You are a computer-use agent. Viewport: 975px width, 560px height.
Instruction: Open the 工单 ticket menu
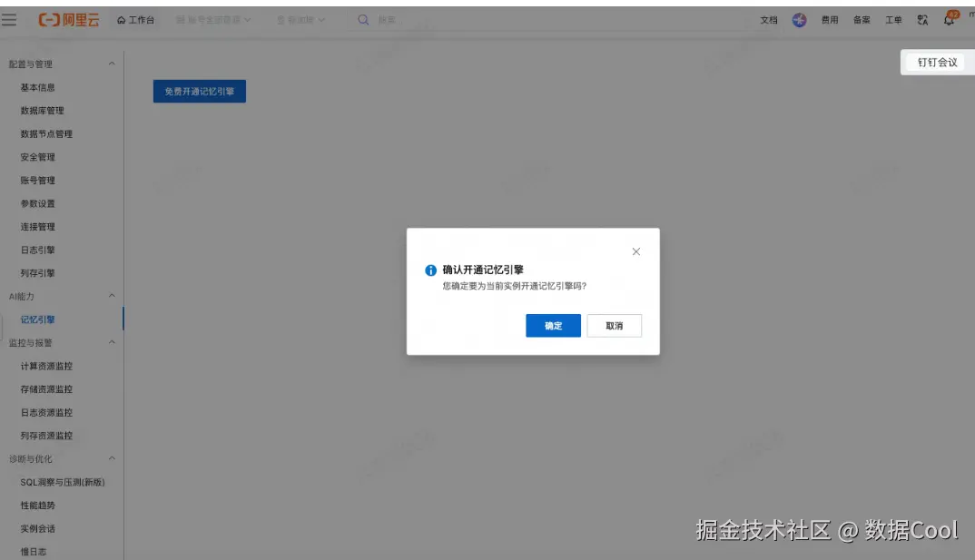[x=893, y=19]
